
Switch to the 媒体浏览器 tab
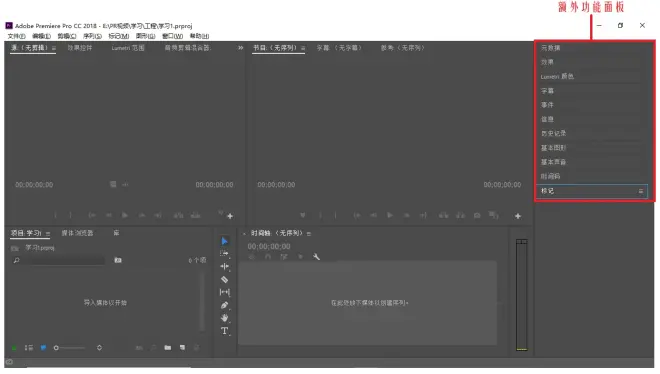point(77,233)
